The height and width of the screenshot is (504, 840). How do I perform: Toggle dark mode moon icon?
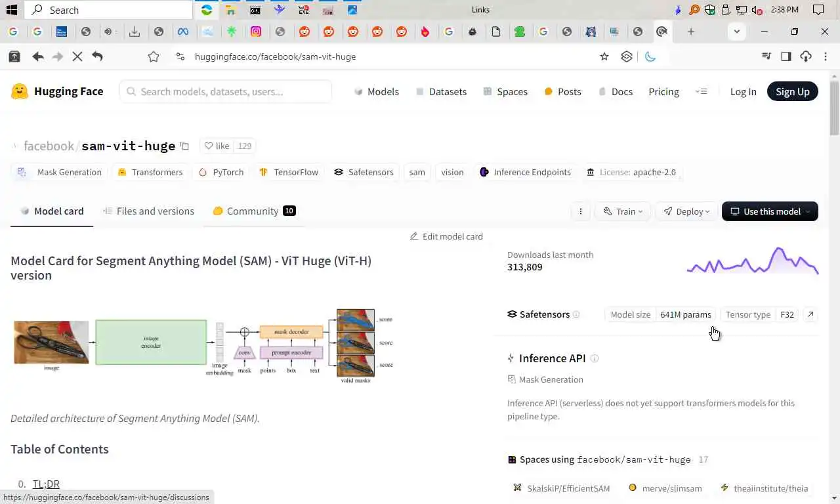point(650,56)
